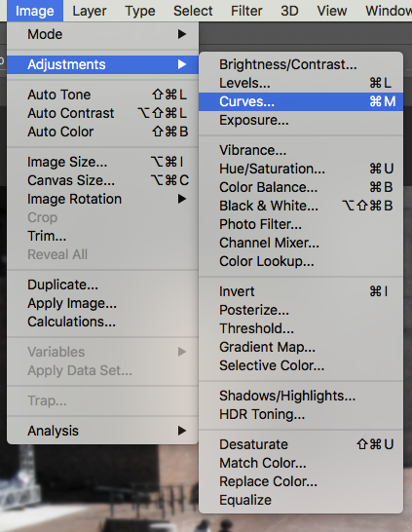Select Duplicate from the Image menu
The height and width of the screenshot is (532, 412).
102,285
